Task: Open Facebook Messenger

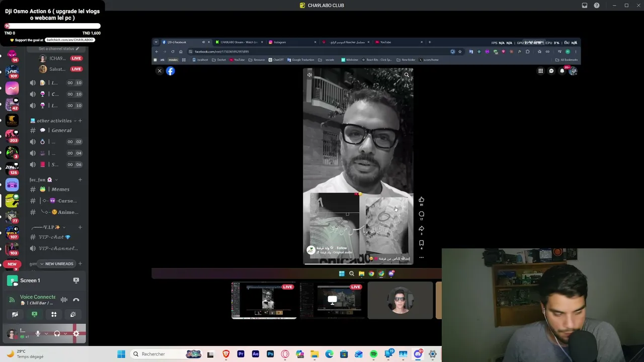Action: 551,71
